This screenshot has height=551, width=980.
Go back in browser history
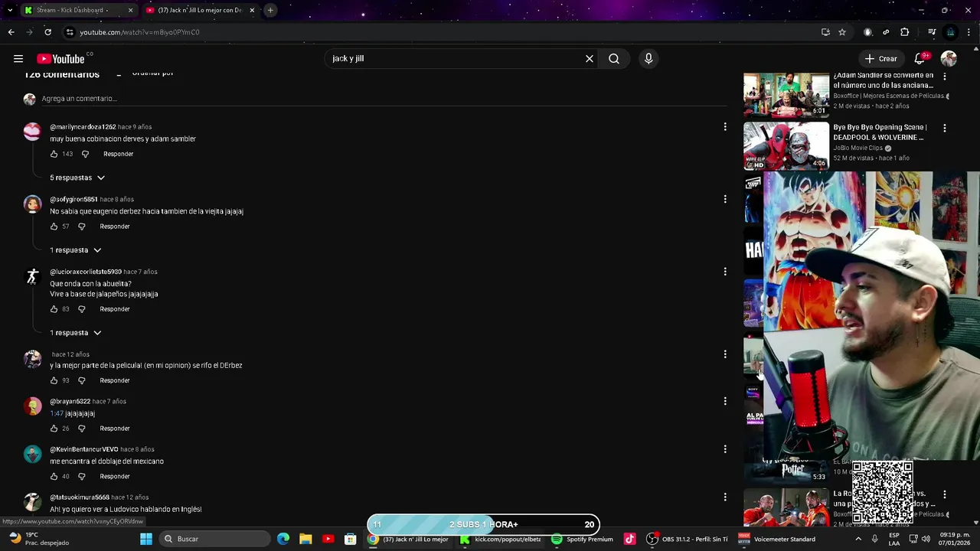pyautogui.click(x=11, y=32)
